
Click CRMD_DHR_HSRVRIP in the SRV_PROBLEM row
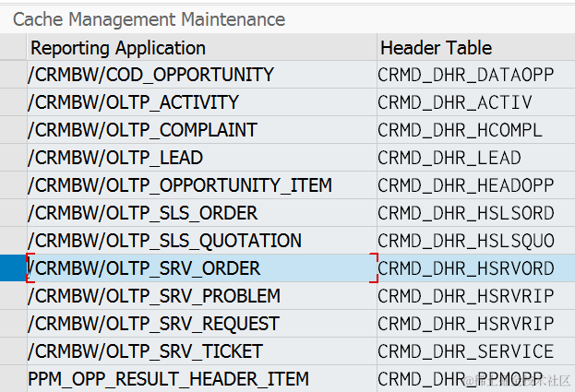[x=476, y=296]
